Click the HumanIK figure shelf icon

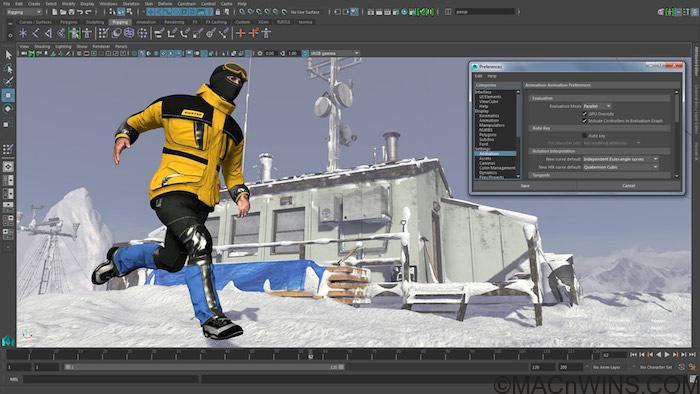pyautogui.click(x=267, y=33)
